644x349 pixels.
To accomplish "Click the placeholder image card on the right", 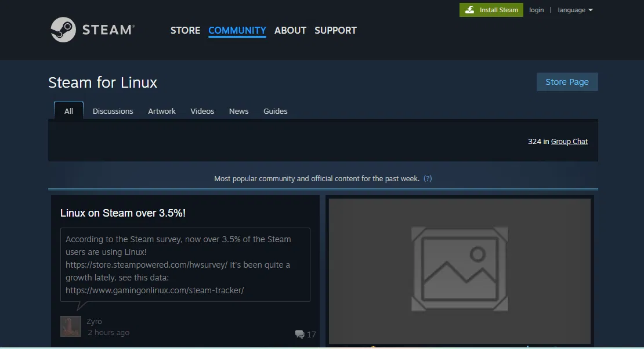I will (x=460, y=270).
